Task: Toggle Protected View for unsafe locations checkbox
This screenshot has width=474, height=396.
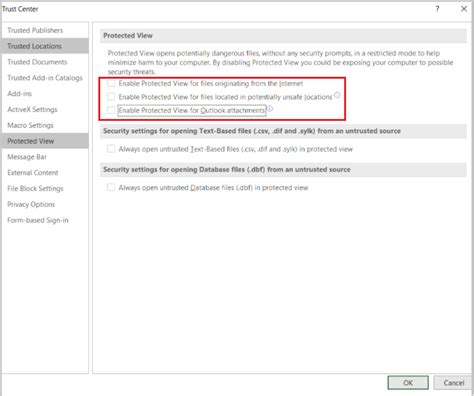Action: (x=111, y=97)
